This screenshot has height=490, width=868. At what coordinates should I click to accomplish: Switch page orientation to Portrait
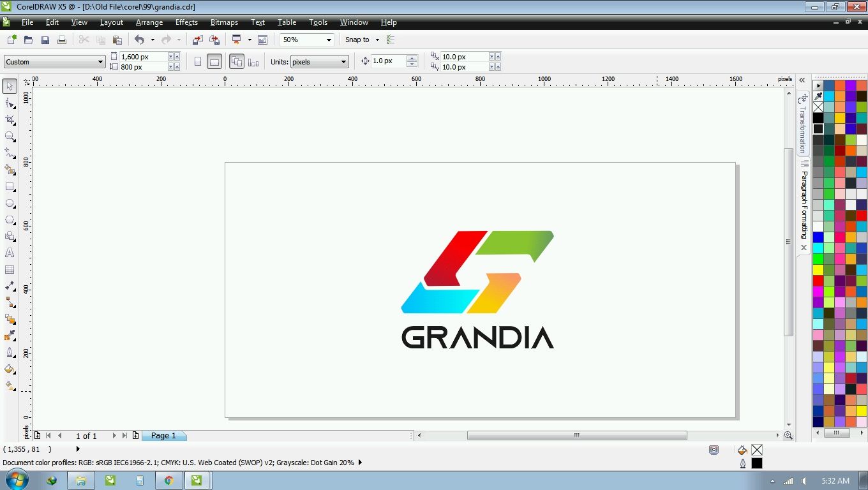point(198,62)
